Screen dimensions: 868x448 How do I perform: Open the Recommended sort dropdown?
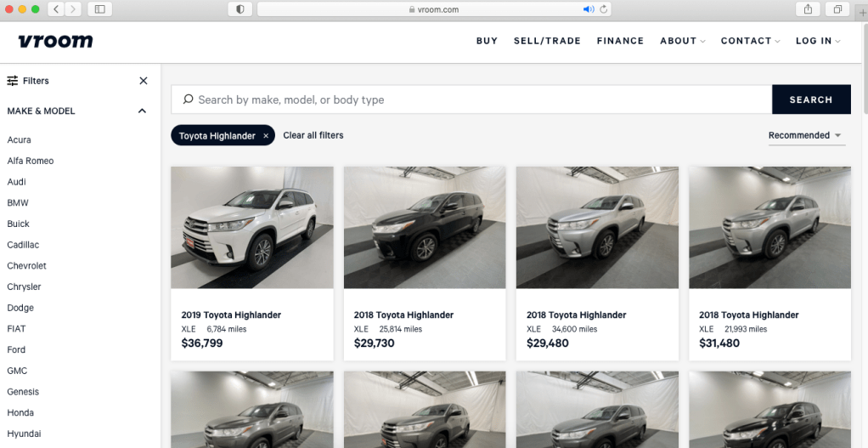tap(805, 135)
